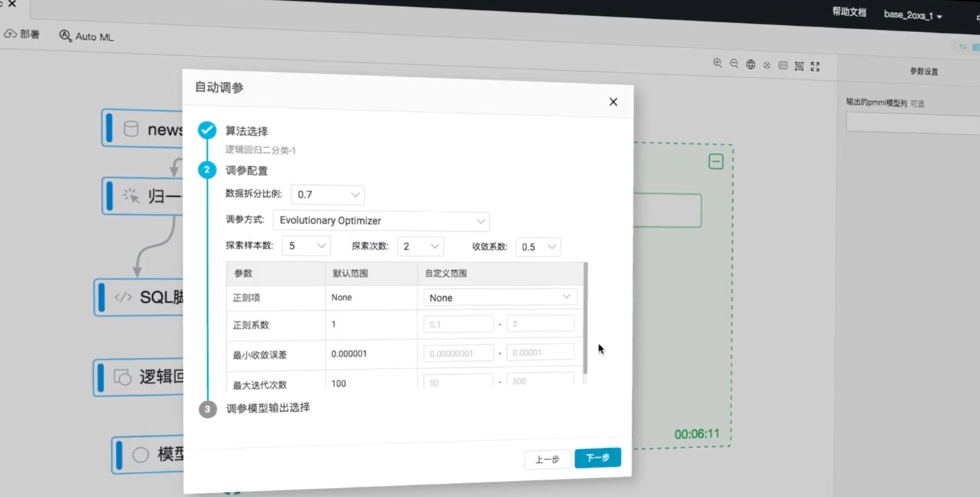Open the 正则项 custom range dropdown

(500, 297)
